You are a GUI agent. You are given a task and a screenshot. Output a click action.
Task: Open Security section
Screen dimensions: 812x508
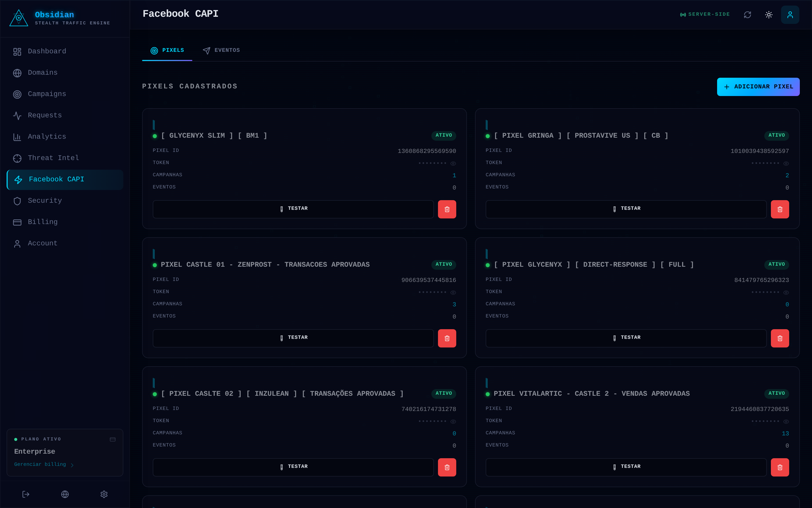click(x=65, y=201)
